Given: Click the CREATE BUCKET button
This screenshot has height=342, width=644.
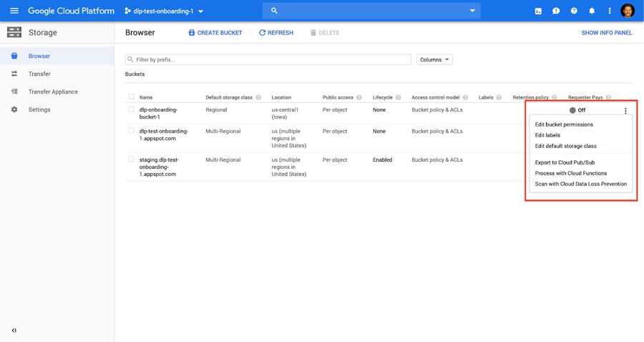Looking at the screenshot, I should click(215, 33).
